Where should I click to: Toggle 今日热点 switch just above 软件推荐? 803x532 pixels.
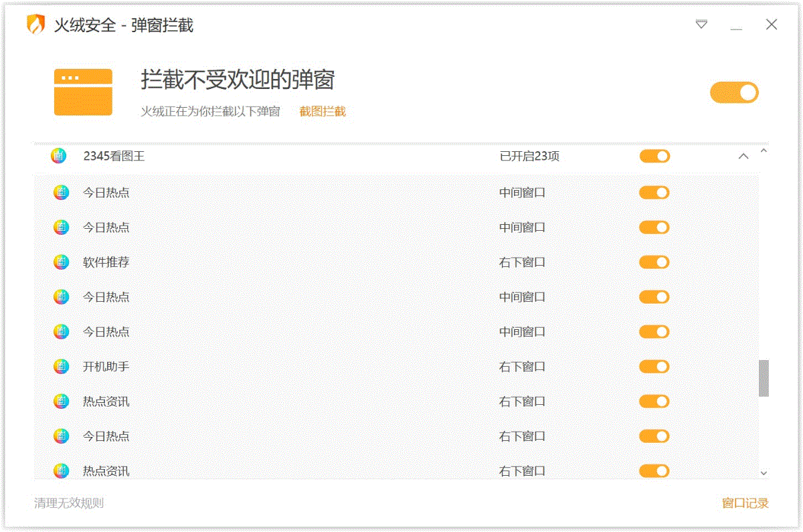[654, 228]
